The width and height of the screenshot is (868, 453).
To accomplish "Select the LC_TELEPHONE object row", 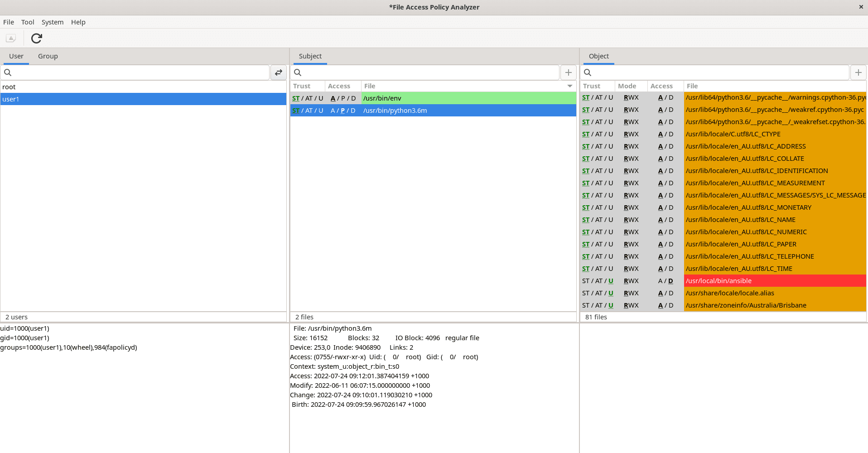I will click(723, 256).
